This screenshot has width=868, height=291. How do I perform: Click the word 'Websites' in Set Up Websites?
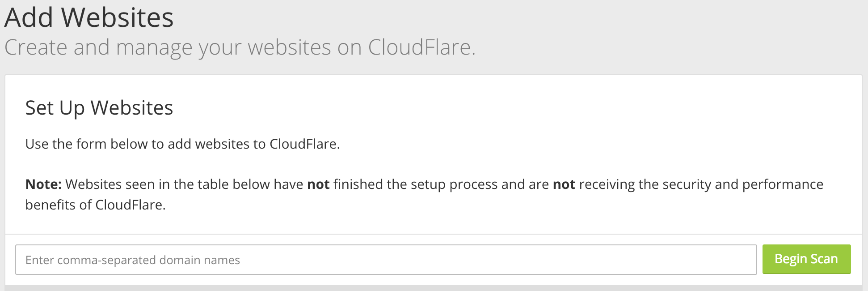coord(132,108)
